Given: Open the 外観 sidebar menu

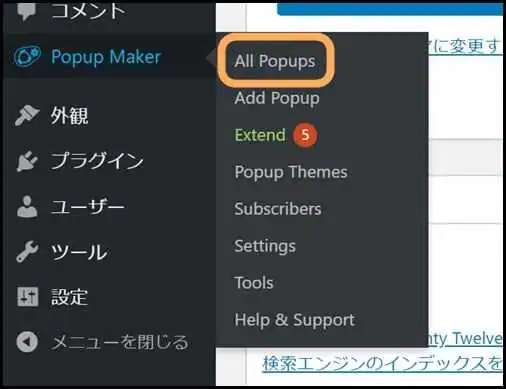Looking at the screenshot, I should tap(69, 116).
